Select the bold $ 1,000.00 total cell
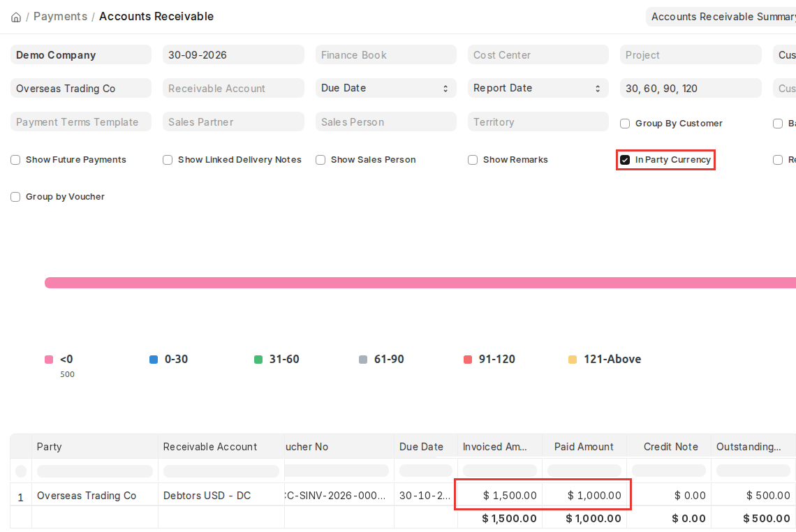The width and height of the screenshot is (796, 532). 584,518
